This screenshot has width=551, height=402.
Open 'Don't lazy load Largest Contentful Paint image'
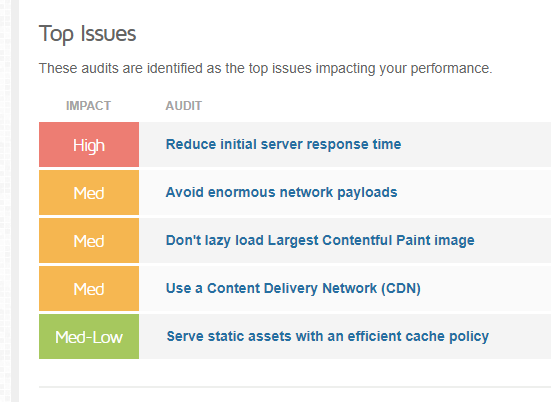[320, 241]
